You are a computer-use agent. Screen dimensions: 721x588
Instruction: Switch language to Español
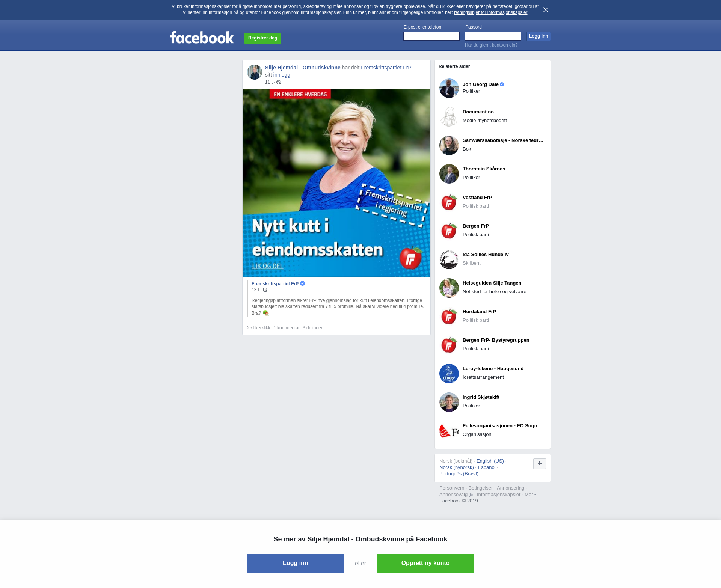click(x=487, y=467)
